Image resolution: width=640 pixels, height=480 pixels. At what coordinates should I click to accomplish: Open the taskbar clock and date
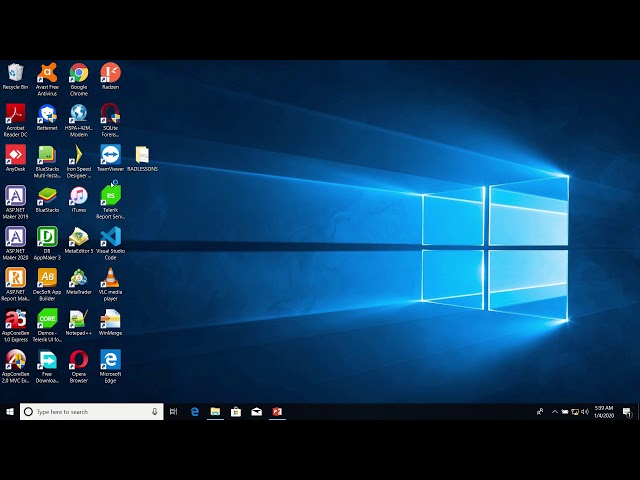click(x=604, y=411)
